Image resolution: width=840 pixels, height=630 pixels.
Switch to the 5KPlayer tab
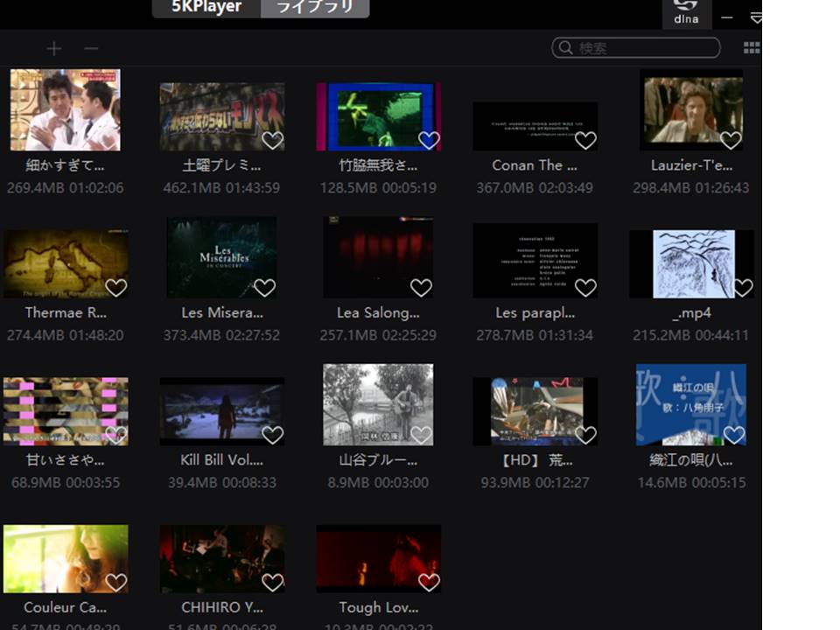206,8
